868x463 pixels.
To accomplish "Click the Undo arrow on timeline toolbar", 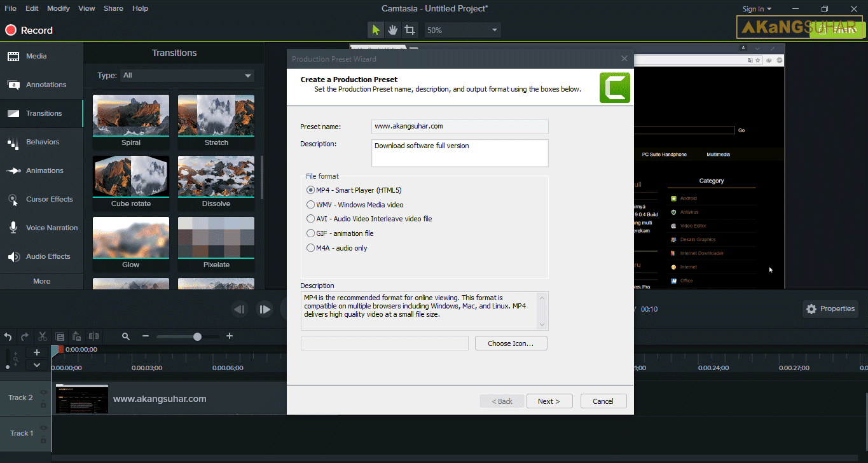I will (8, 336).
